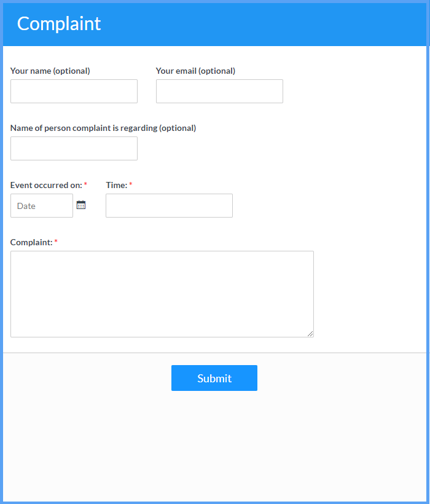
Task: Click the red asterisk beside Event occurred on
Action: pyautogui.click(x=85, y=184)
